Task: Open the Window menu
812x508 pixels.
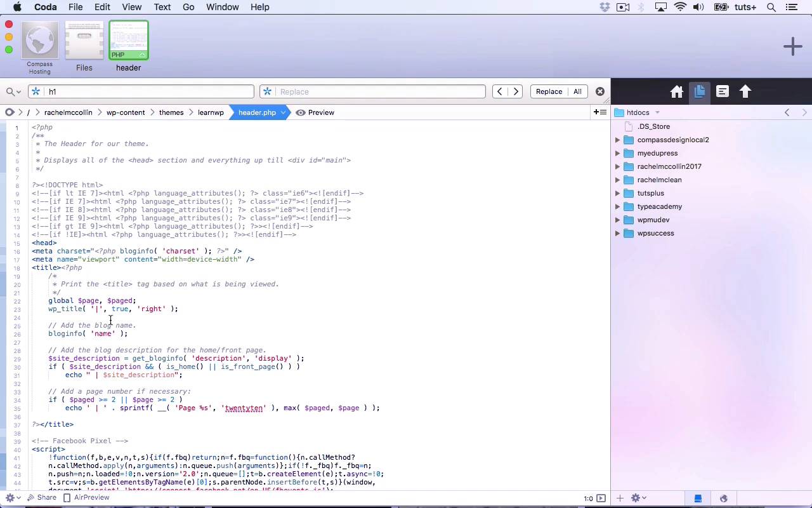Action: pyautogui.click(x=222, y=7)
